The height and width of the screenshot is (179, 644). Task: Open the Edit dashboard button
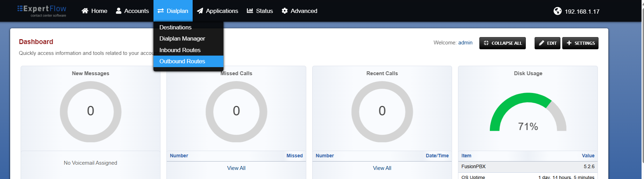[x=548, y=43]
